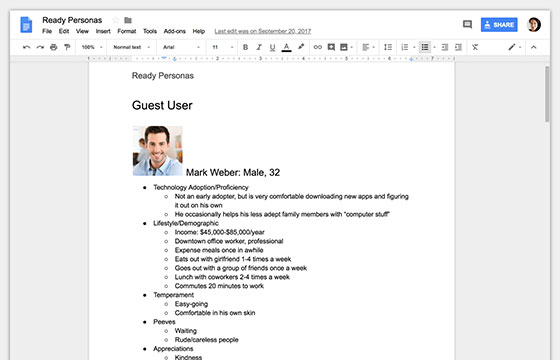Select the Mark Weber portrait image
Screen dimensions: 560x360
[x=158, y=151]
